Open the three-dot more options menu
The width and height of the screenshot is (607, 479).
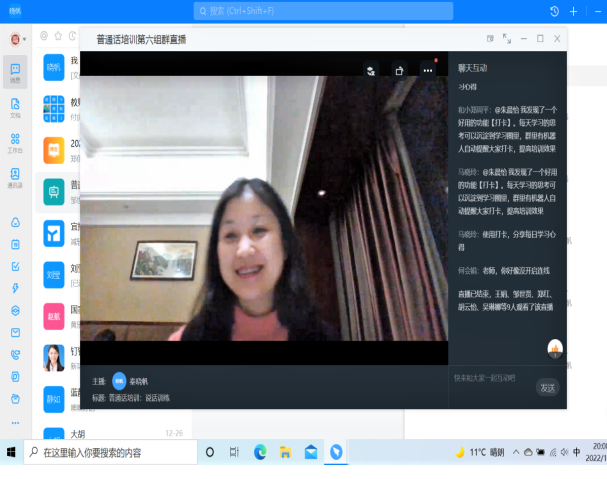click(428, 71)
